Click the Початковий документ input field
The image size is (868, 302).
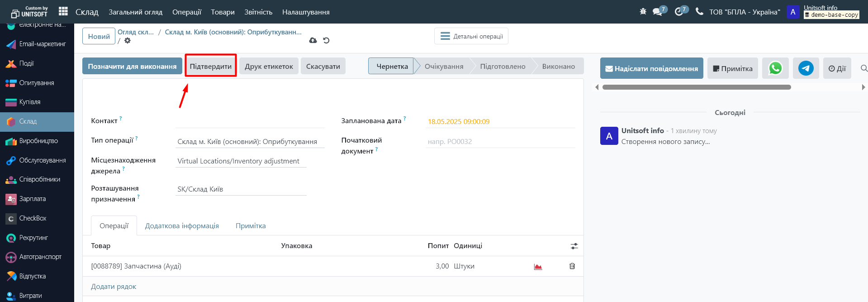click(x=500, y=142)
